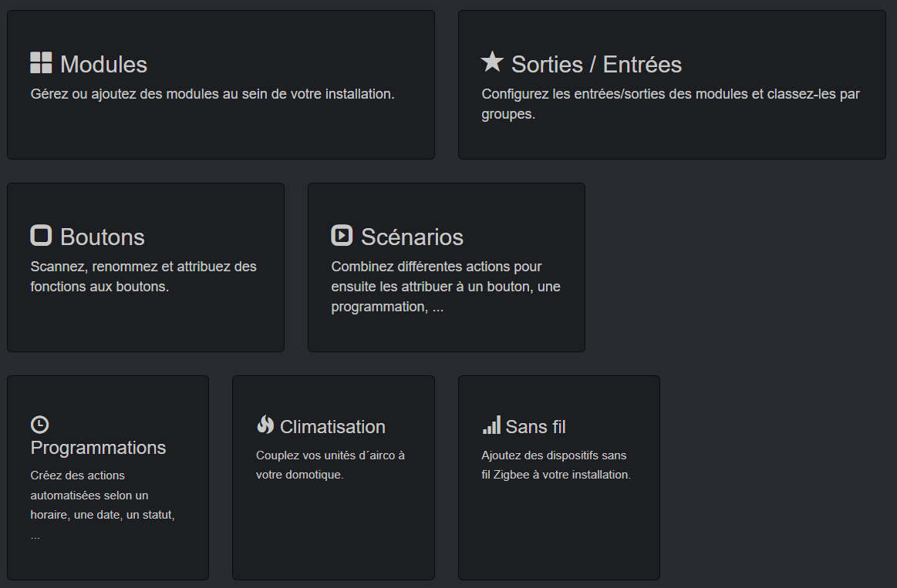Image resolution: width=897 pixels, height=588 pixels.
Task: Click the "Ajoutez des dispositifs sans fil Zigbee" text
Action: 556,465
